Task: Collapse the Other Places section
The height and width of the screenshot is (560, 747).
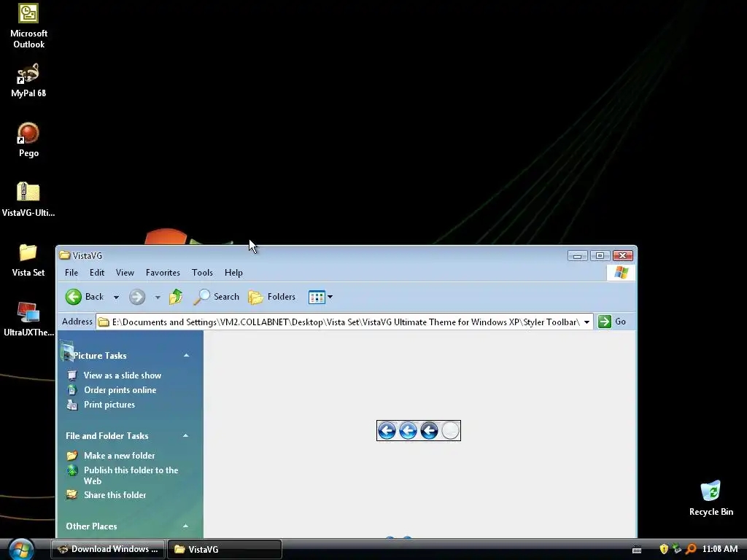Action: 186,526
